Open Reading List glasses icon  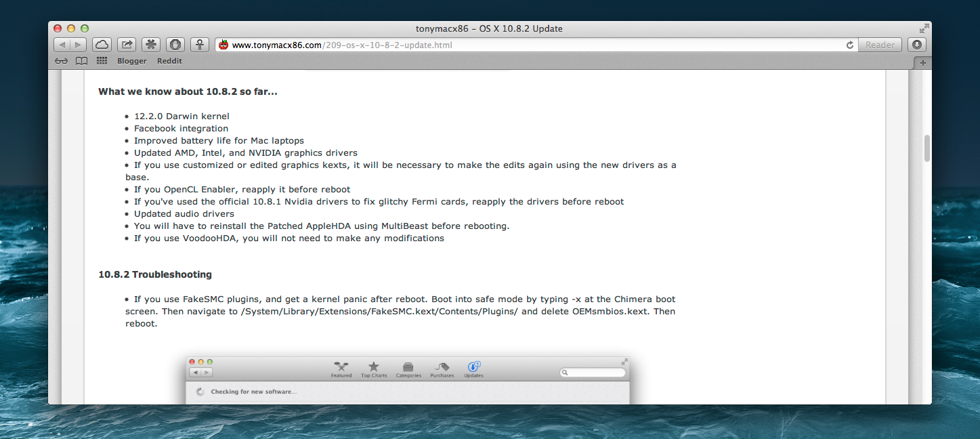pyautogui.click(x=62, y=61)
